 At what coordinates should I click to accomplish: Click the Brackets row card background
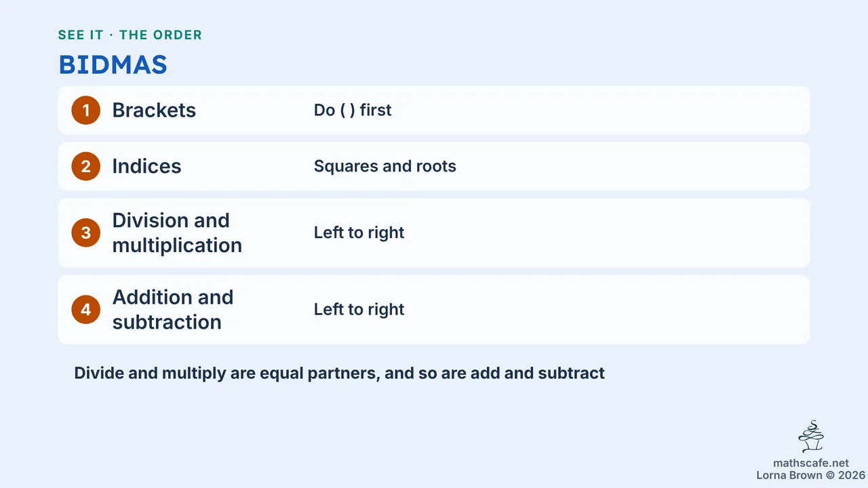(434, 110)
